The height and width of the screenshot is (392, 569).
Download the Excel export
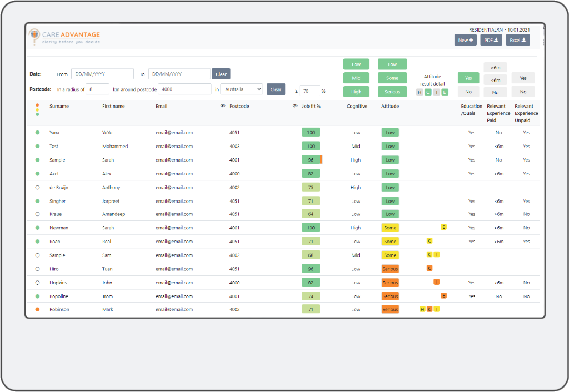point(518,40)
